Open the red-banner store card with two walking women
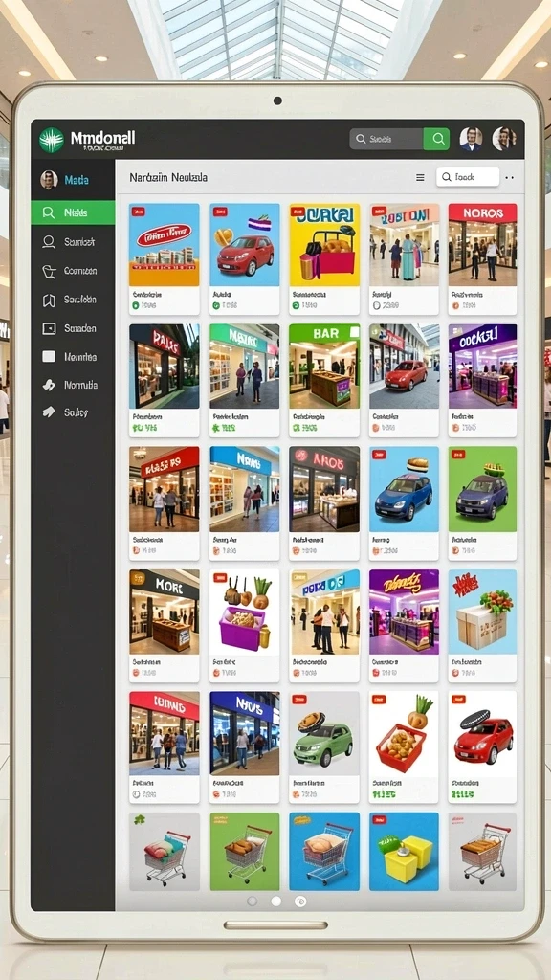Screen dimensions: 551x980 click(x=165, y=502)
